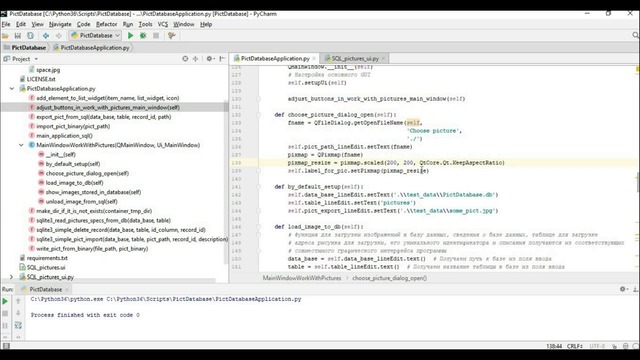Viewport: 640px width, 360px height.
Task: Toggle the soft-wrap icon in Run panel
Action: pos(18,325)
